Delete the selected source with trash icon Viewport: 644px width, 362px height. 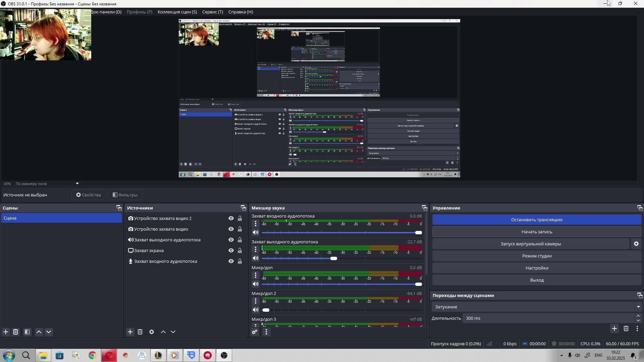[140, 332]
